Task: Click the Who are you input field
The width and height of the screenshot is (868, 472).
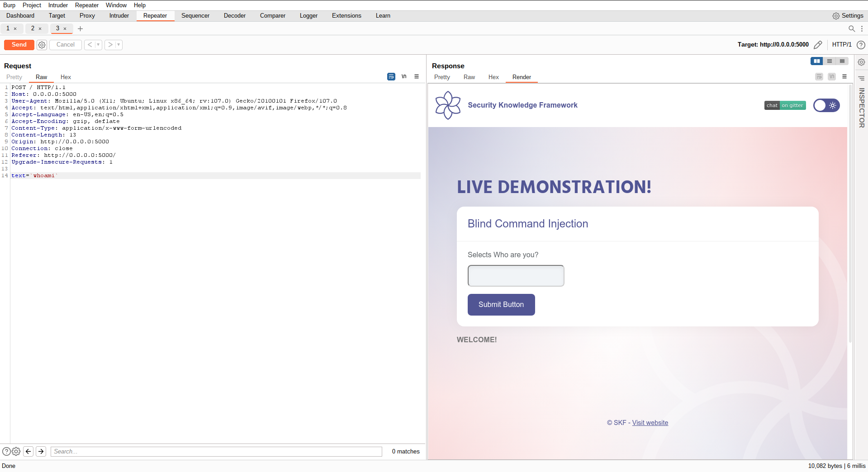Action: [516, 276]
